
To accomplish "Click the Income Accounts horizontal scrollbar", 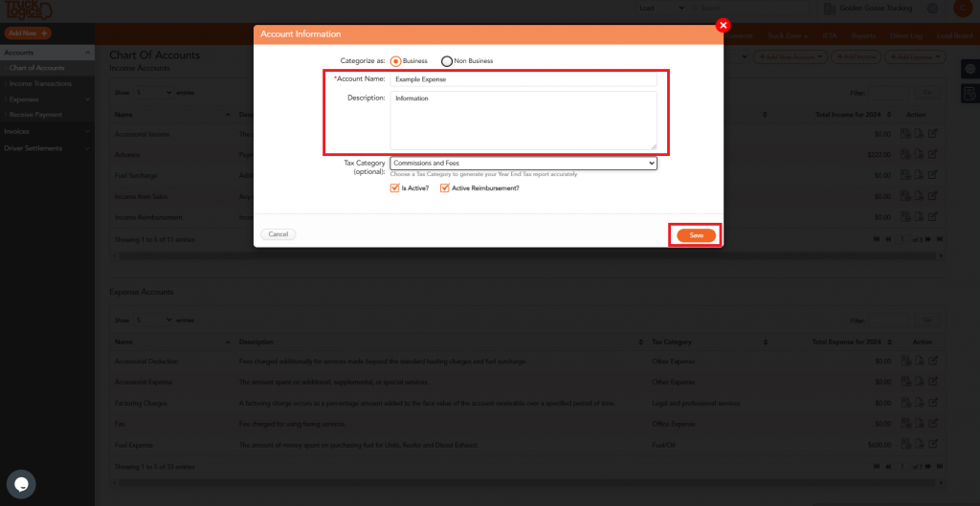I will [x=528, y=256].
